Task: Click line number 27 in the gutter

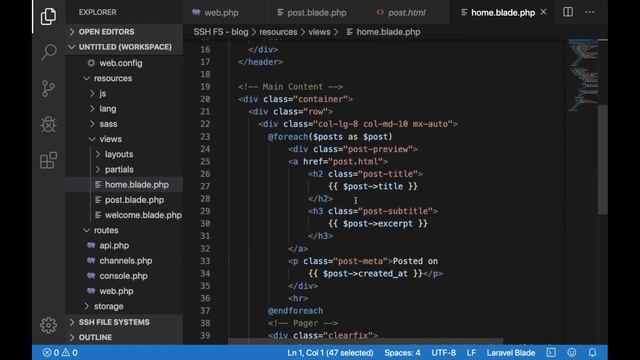Action: click(x=205, y=186)
